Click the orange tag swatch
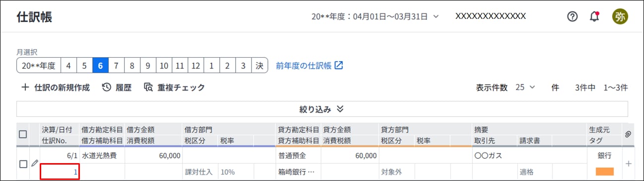This screenshot has width=644, height=181. click(x=604, y=172)
